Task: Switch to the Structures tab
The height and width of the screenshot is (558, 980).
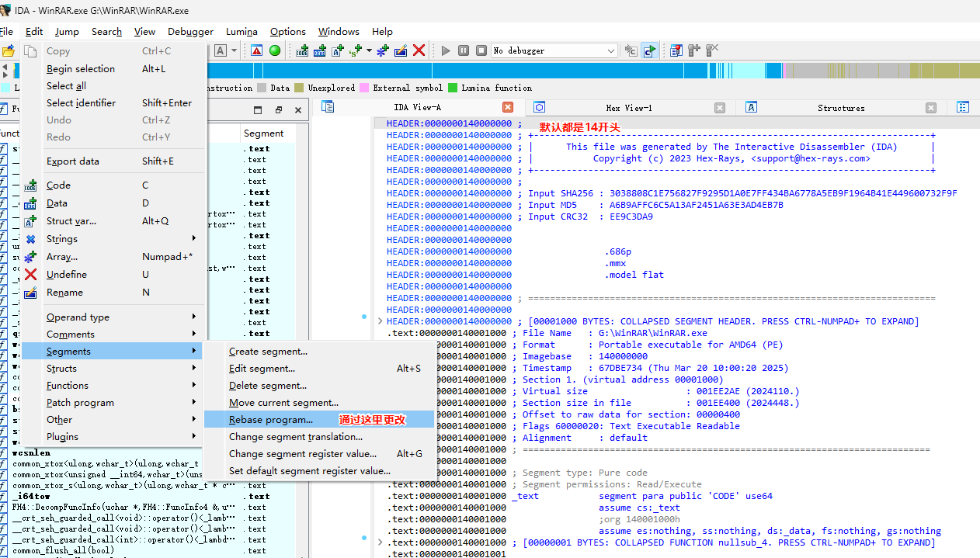Action: click(841, 108)
